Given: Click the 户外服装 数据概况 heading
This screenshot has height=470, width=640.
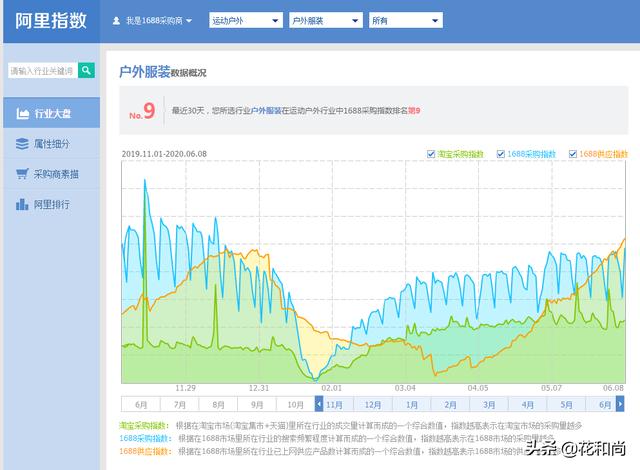Looking at the screenshot, I should (162, 72).
